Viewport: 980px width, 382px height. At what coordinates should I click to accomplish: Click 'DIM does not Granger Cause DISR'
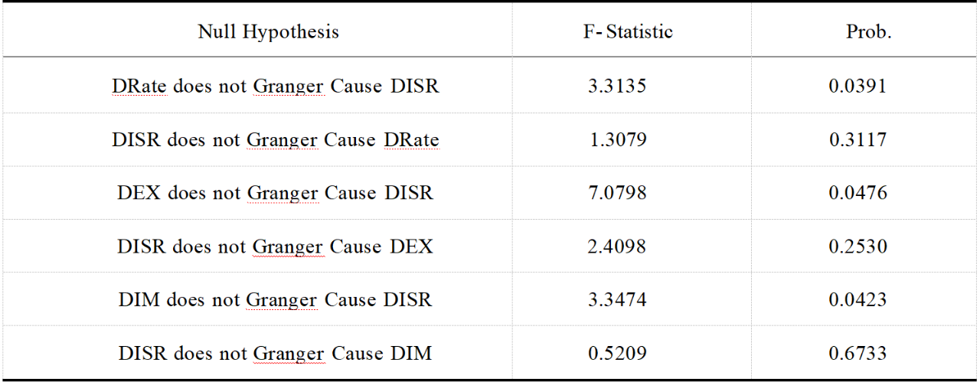tap(276, 300)
